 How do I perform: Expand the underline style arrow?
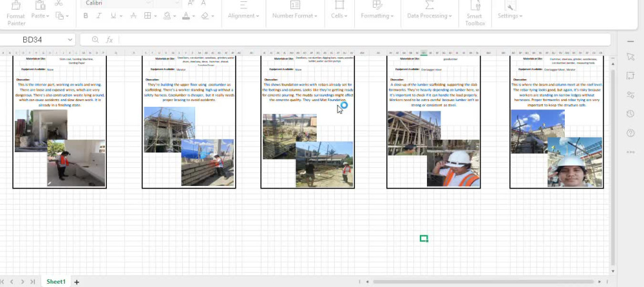tap(120, 16)
